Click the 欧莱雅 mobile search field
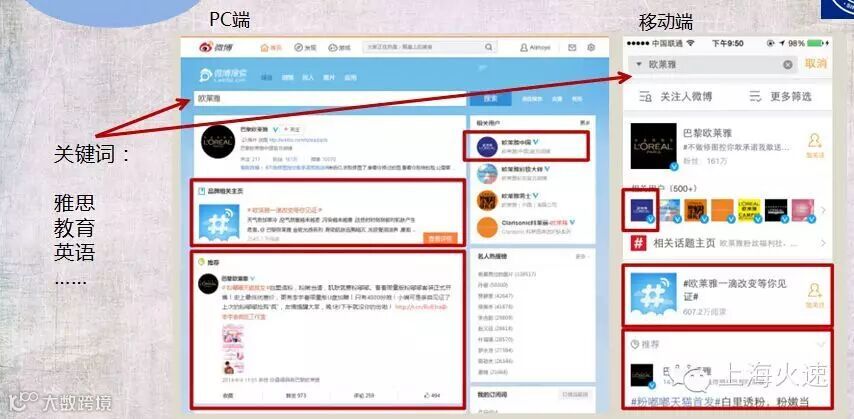Image resolution: width=854 pixels, height=419 pixels. tap(713, 65)
